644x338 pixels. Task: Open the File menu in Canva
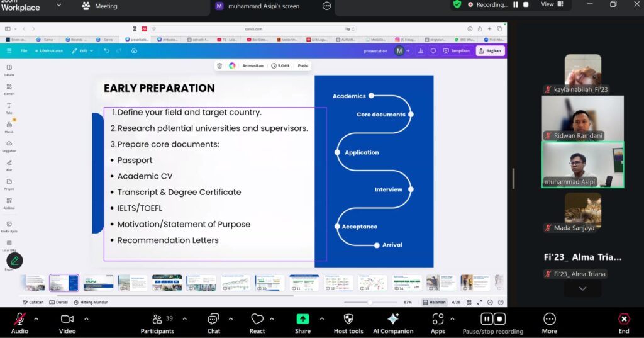click(24, 51)
